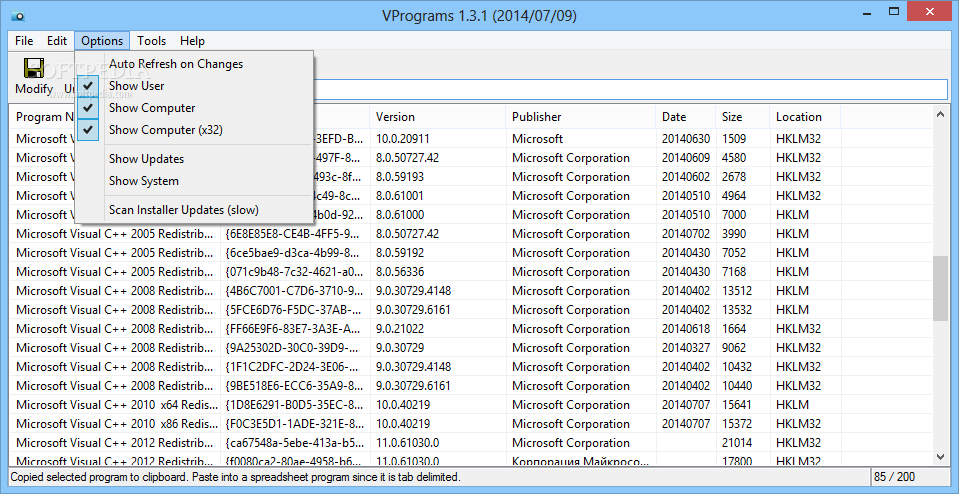The height and width of the screenshot is (494, 959).
Task: Select row with version 8.0.56336
Action: pos(471,271)
